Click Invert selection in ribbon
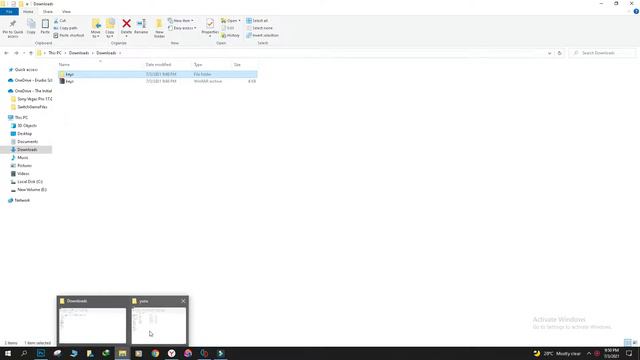The height and width of the screenshot is (360, 640). 262,36
